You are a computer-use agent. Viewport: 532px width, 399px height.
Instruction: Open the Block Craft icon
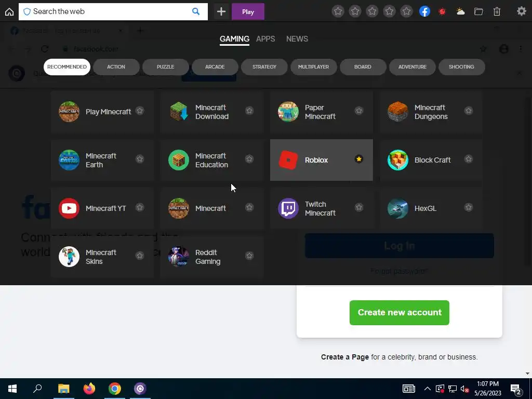(x=397, y=160)
